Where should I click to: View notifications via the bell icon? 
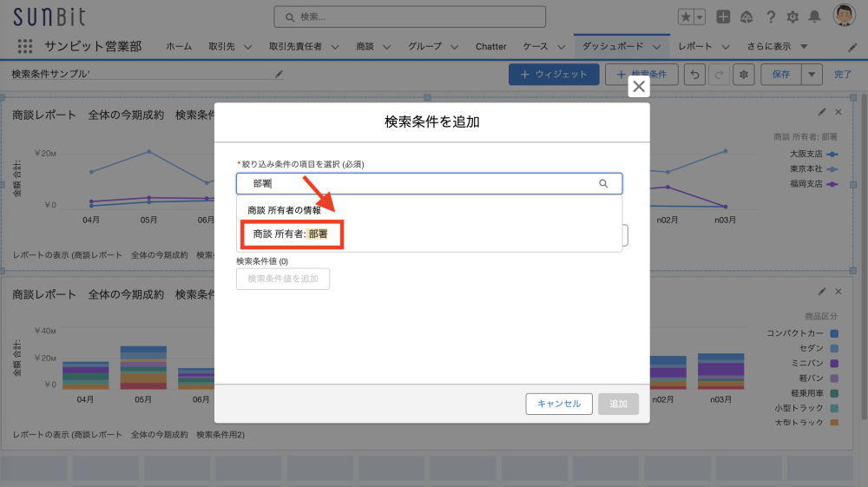(x=814, y=16)
